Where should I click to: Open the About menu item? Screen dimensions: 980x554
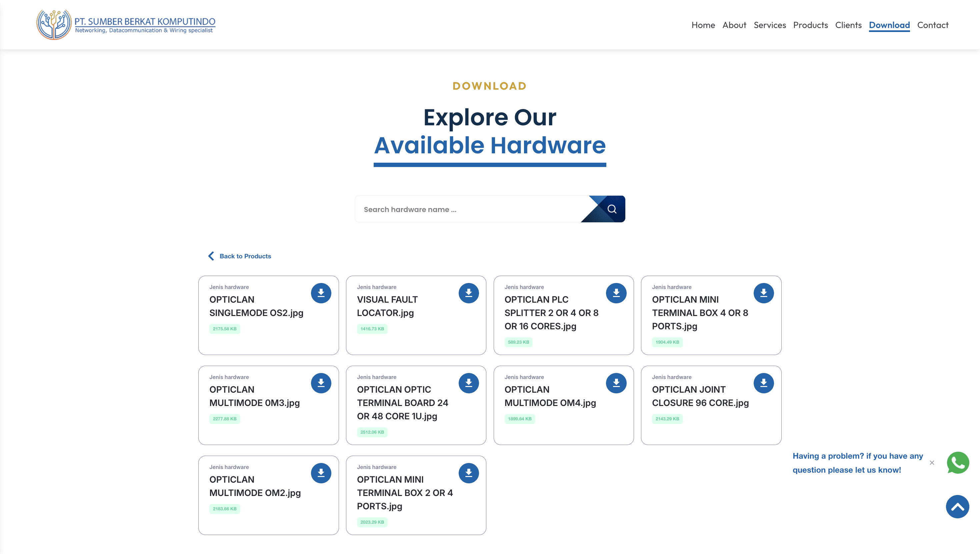[734, 25]
